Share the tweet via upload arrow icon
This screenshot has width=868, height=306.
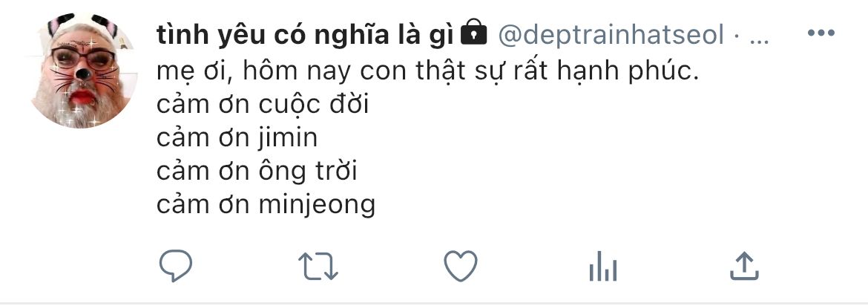pyautogui.click(x=744, y=266)
